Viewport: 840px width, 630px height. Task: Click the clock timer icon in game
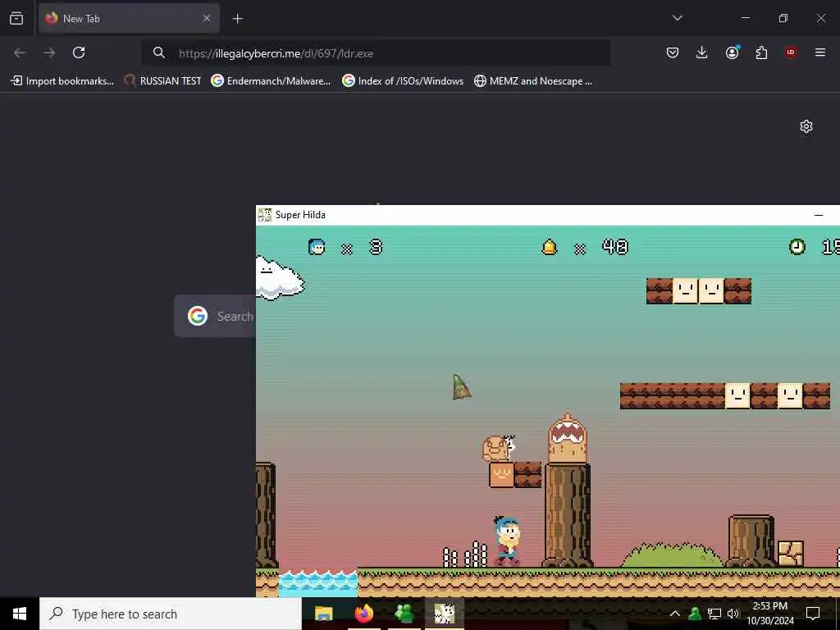[797, 247]
